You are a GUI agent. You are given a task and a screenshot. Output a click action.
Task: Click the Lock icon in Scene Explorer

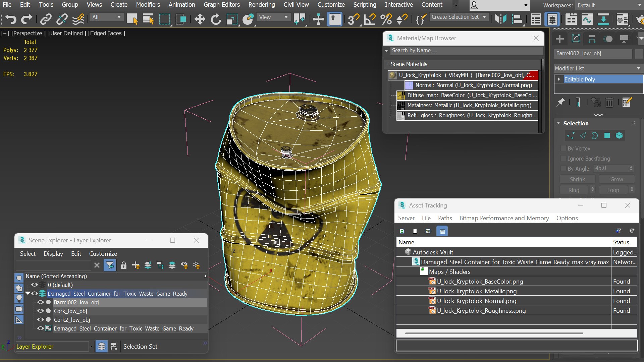[123, 265]
